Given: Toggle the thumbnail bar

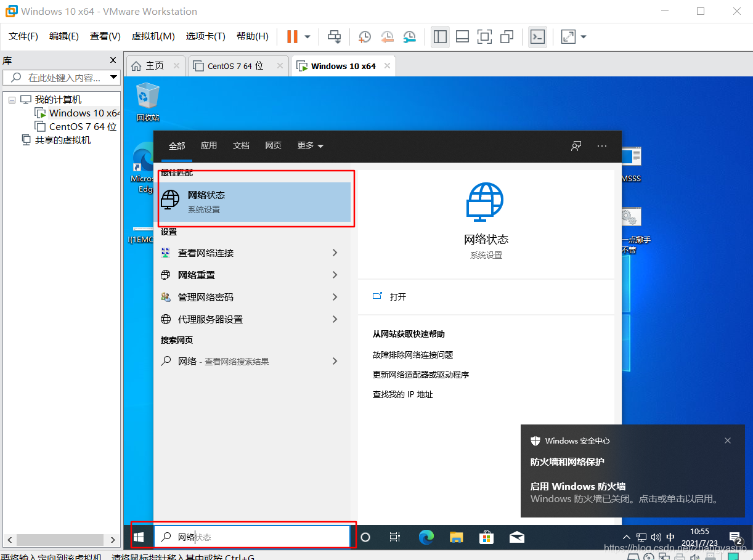Looking at the screenshot, I should tap(462, 36).
